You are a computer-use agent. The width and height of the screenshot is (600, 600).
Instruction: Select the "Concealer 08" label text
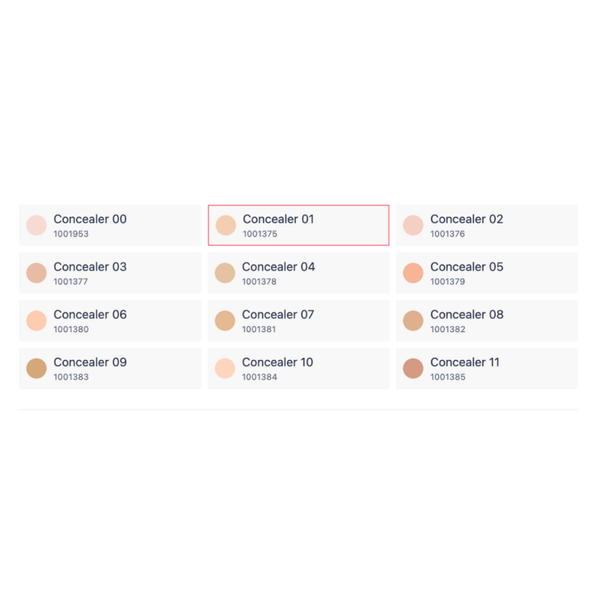467,315
